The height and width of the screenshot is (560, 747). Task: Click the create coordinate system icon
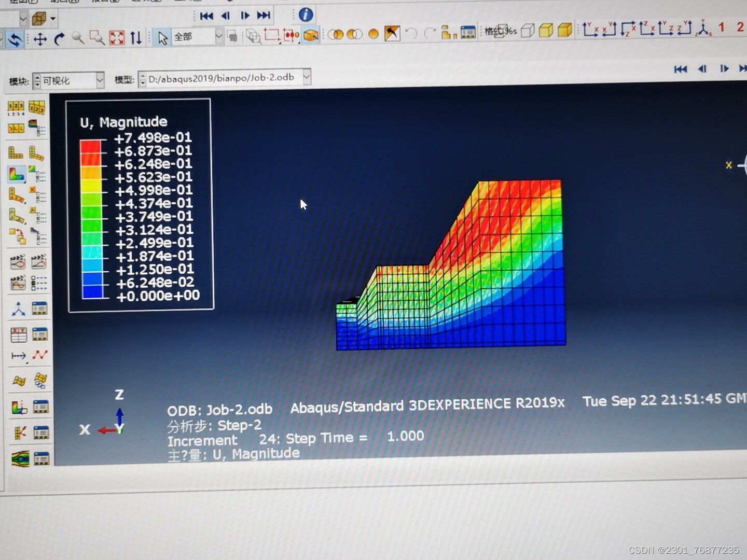(x=18, y=309)
